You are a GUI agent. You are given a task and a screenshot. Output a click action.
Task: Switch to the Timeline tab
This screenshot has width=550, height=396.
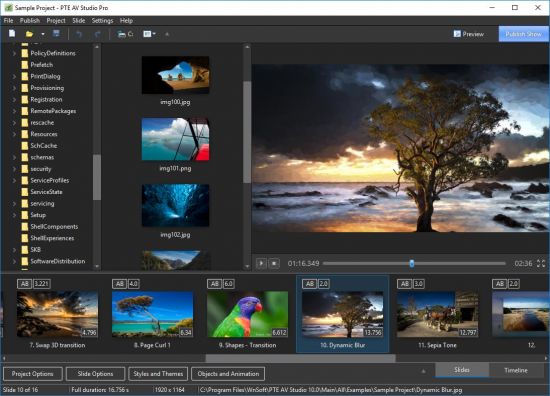(x=516, y=370)
